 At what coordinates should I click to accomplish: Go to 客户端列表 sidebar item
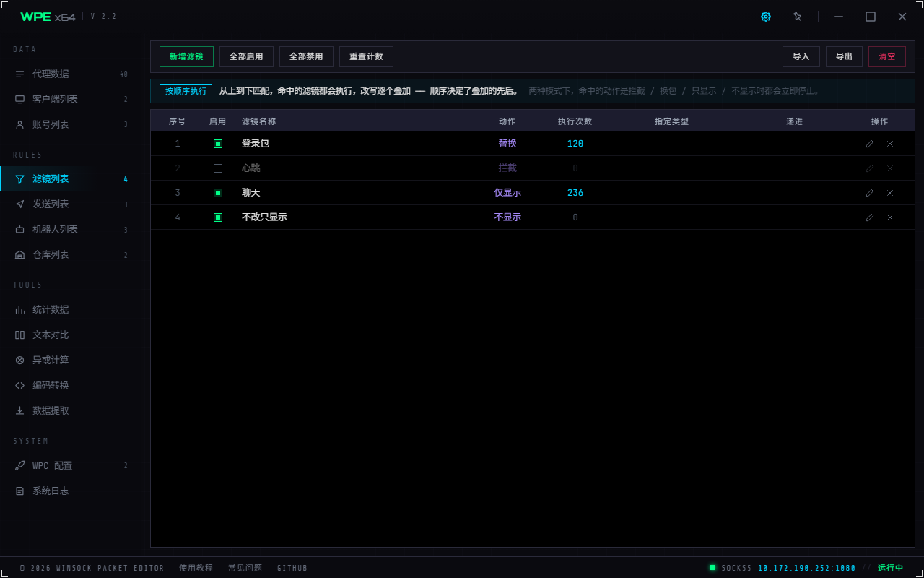coord(71,99)
